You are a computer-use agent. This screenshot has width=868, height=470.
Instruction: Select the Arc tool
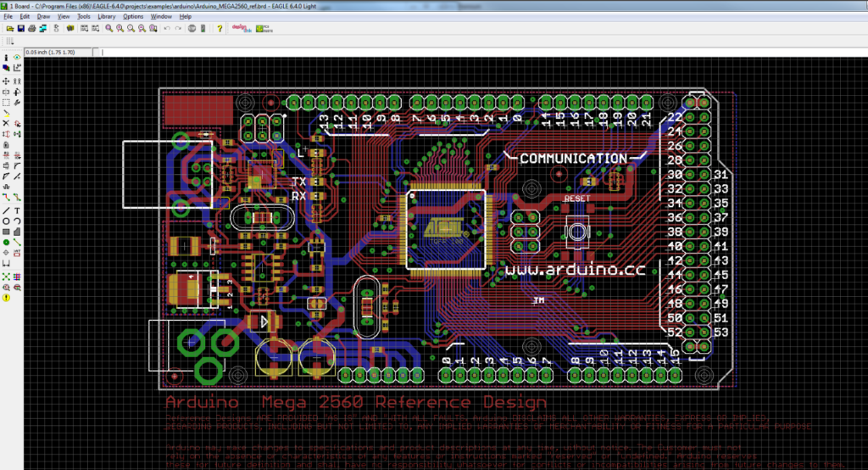(x=17, y=221)
